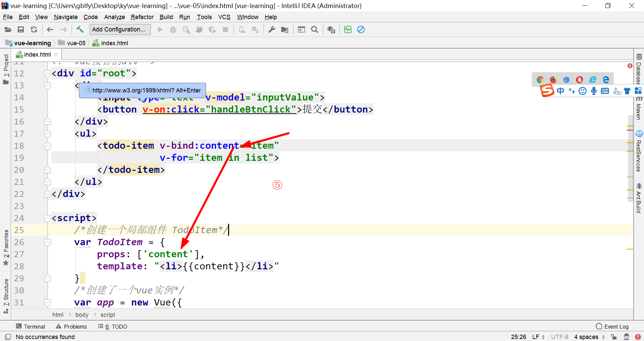Open the File menu

(8, 17)
